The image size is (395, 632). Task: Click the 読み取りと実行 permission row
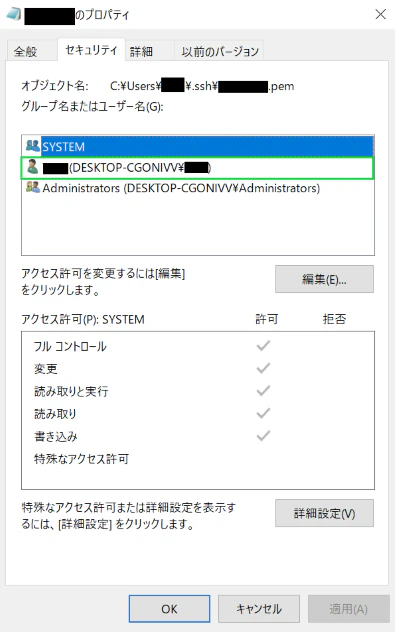click(x=198, y=391)
